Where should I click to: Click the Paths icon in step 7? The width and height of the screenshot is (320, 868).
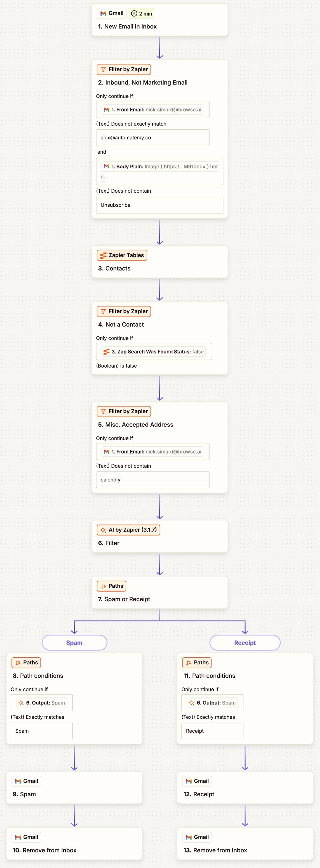pyautogui.click(x=103, y=586)
